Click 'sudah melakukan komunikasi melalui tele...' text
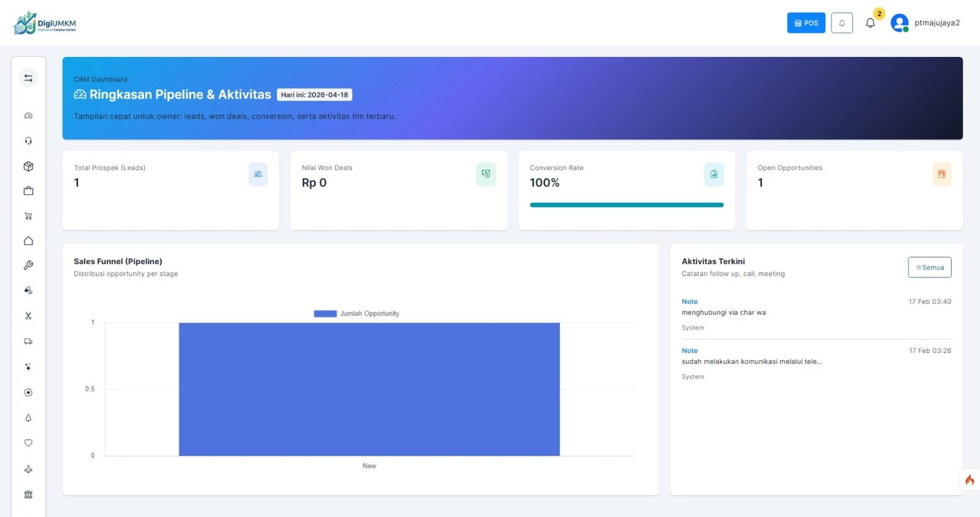 752,361
